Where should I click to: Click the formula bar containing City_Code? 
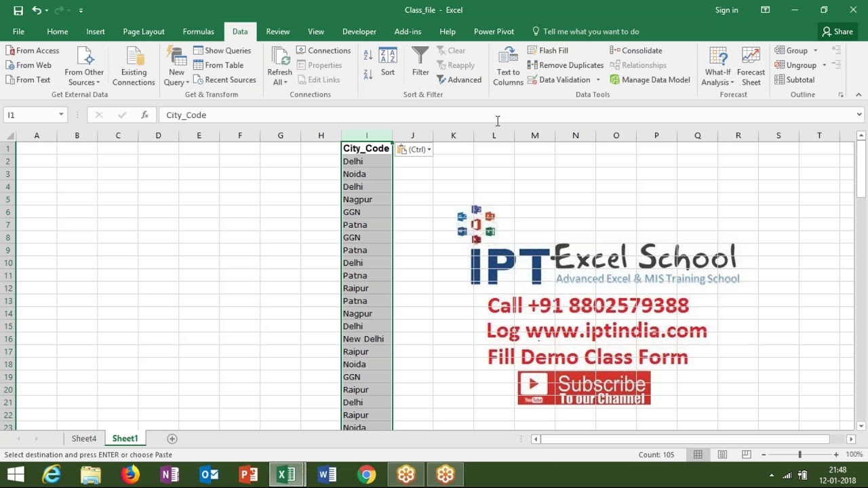505,115
